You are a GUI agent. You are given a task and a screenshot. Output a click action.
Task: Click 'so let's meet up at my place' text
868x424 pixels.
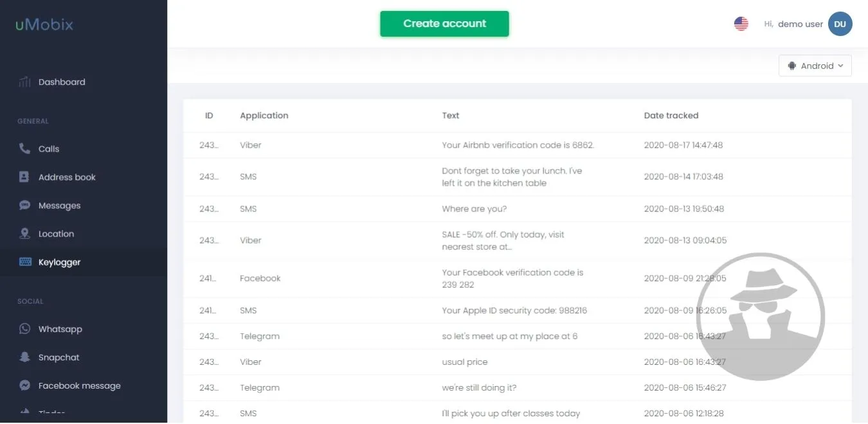coord(510,336)
